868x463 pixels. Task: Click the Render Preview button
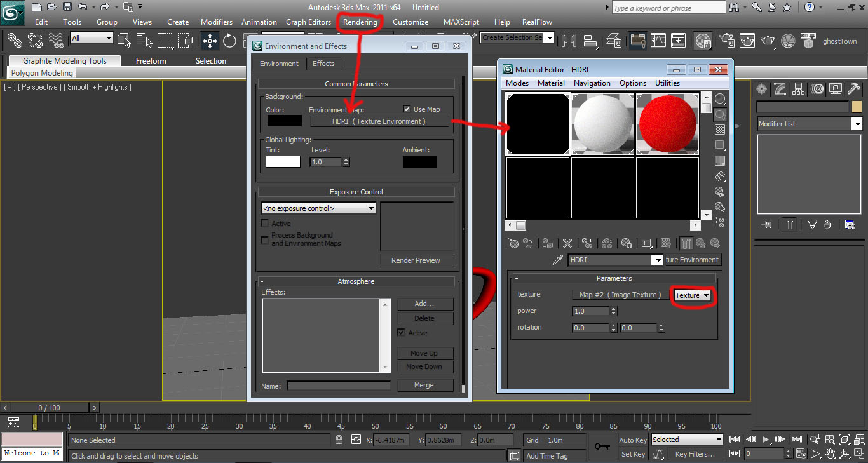[x=416, y=260]
